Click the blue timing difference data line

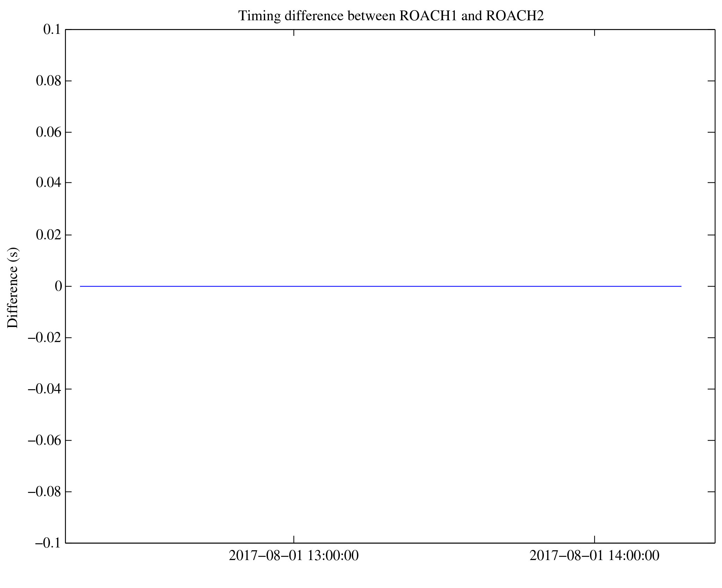[381, 286]
